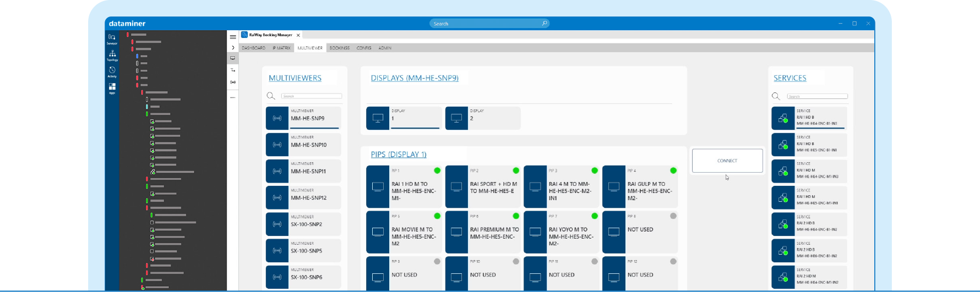Select multiviewer MM-HE-SNP9
This screenshot has width=980, height=292.
[x=303, y=118]
